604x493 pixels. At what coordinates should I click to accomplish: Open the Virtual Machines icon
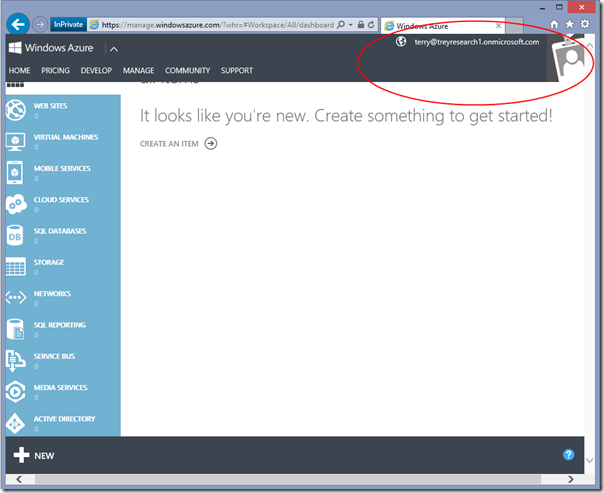coord(16,141)
